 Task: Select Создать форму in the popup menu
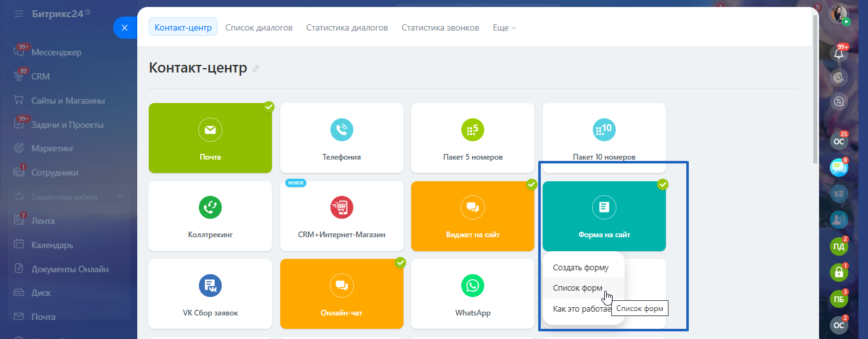(x=580, y=268)
